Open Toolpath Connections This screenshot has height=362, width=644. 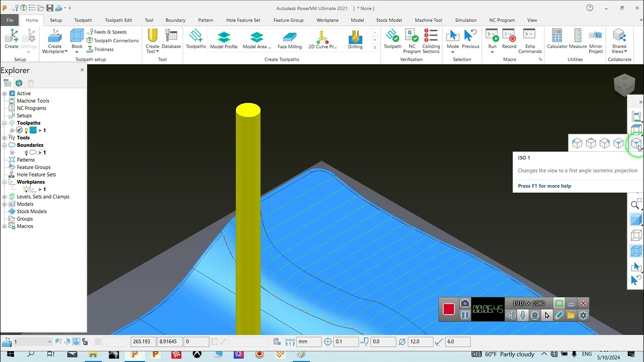(x=112, y=41)
